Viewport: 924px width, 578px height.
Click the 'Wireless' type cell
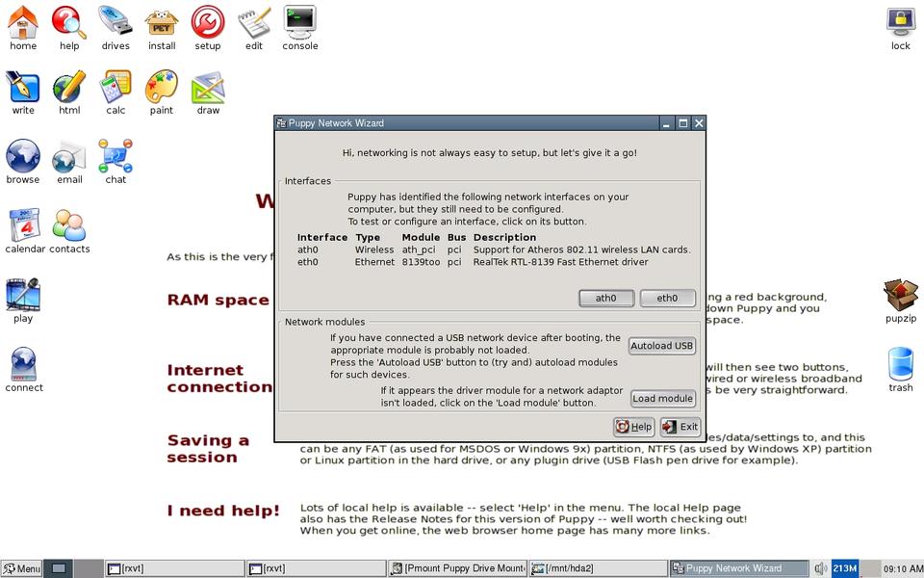tap(374, 250)
